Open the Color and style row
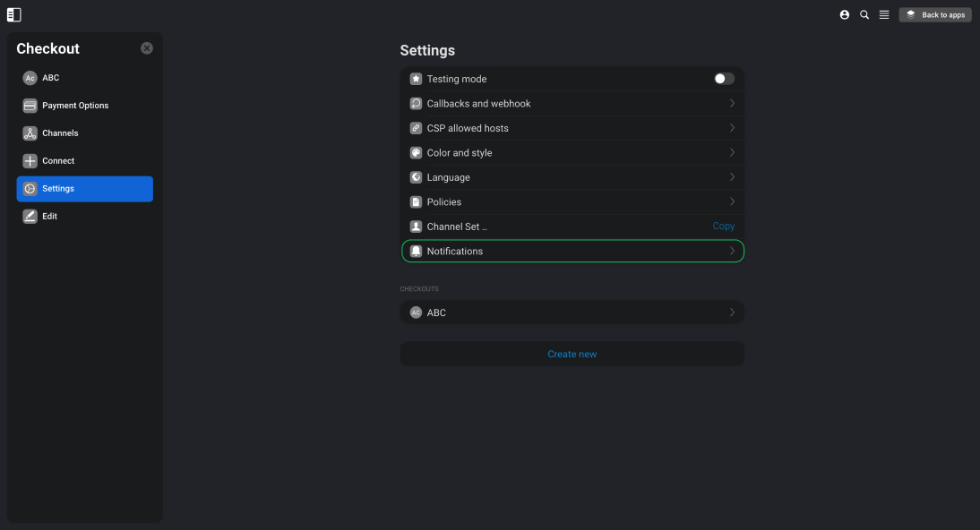Viewport: 980px width, 530px height. (x=572, y=152)
